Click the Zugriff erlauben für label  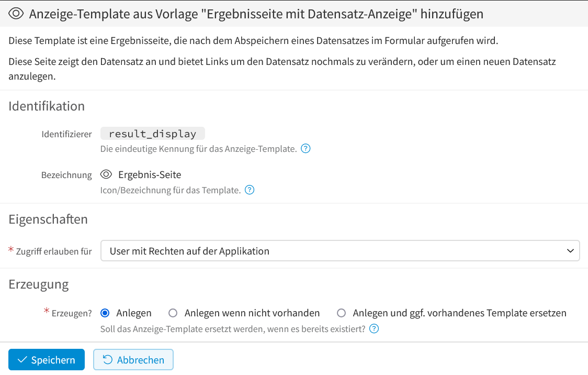pos(54,251)
